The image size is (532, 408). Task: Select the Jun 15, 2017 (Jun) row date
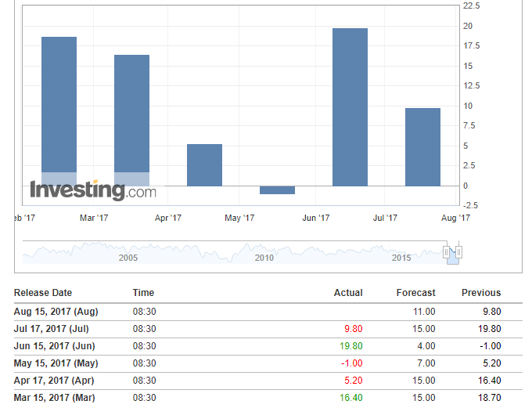pyautogui.click(x=54, y=346)
